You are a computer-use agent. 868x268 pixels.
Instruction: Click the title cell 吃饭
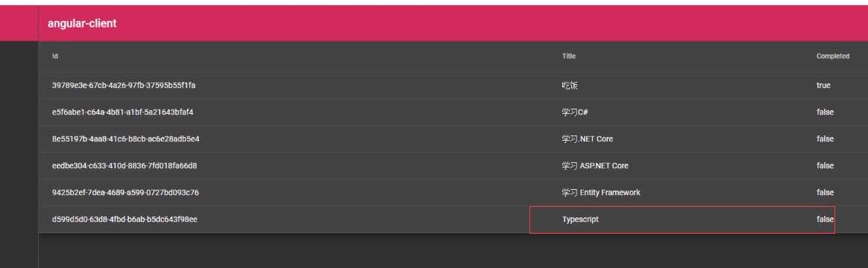[x=570, y=85]
